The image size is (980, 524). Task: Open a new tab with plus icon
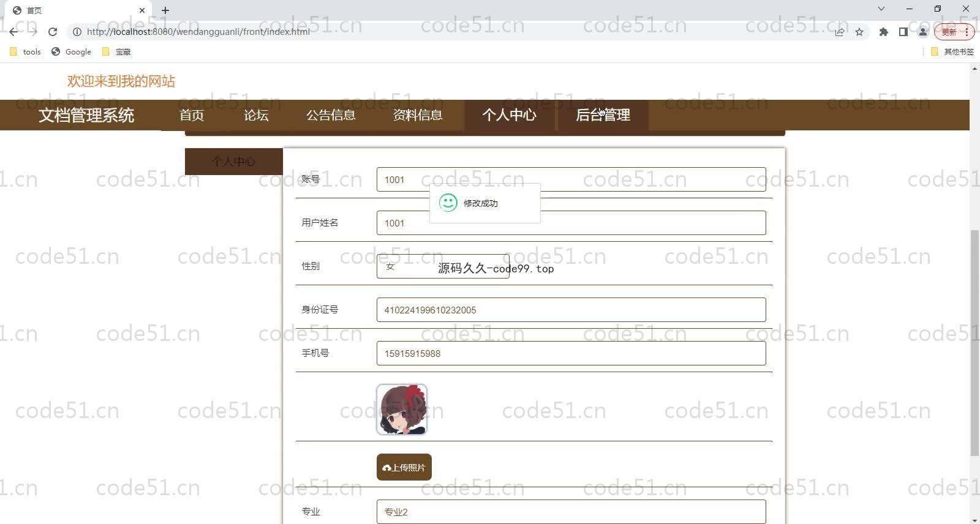tap(165, 10)
